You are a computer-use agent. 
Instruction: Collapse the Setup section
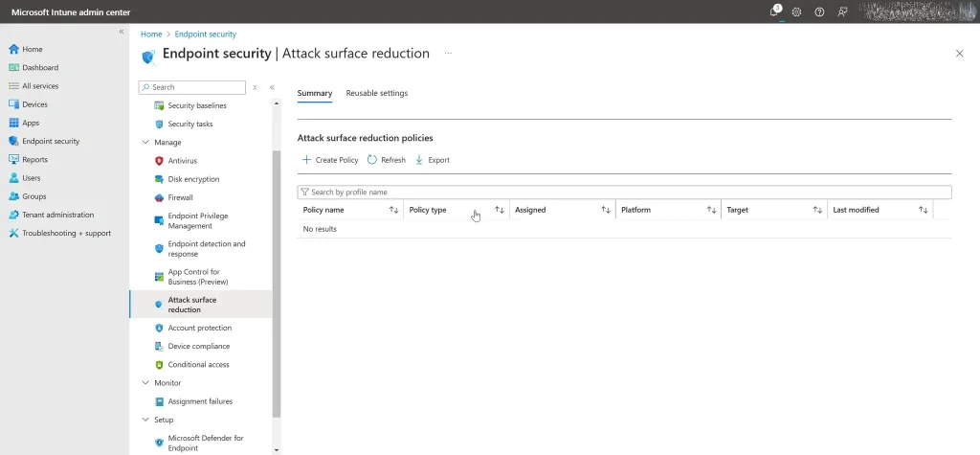click(x=145, y=420)
